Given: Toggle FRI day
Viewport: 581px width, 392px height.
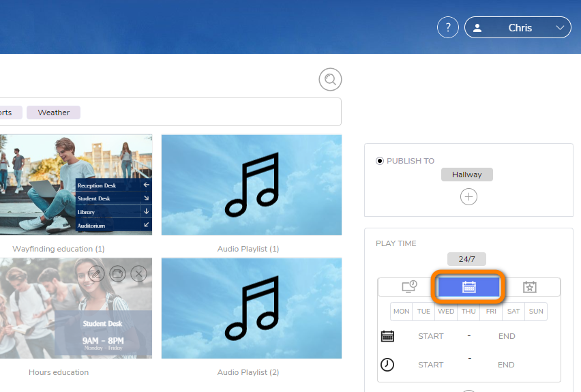Looking at the screenshot, I should (x=491, y=312).
